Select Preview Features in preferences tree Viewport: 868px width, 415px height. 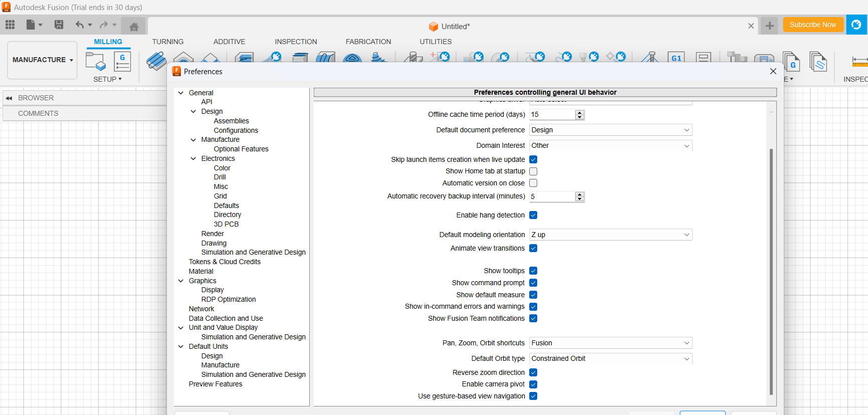pyautogui.click(x=215, y=384)
